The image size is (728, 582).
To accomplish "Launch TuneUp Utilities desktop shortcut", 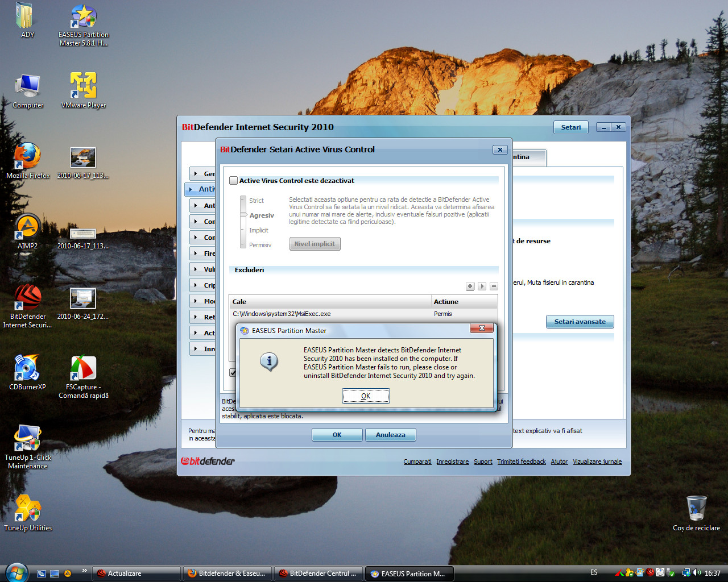I will (x=28, y=514).
